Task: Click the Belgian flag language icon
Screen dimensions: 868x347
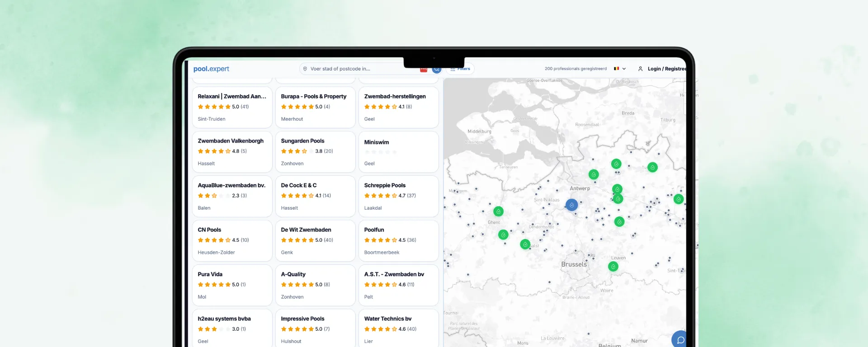Action: coord(616,69)
